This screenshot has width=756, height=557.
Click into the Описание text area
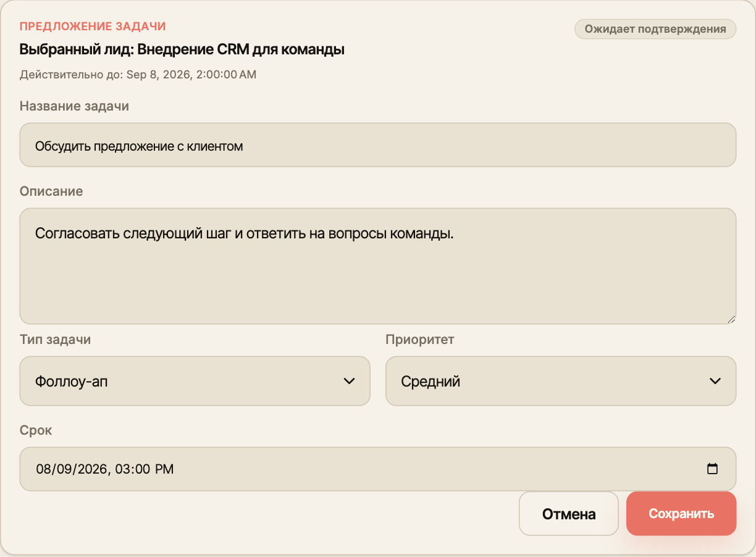pyautogui.click(x=378, y=266)
